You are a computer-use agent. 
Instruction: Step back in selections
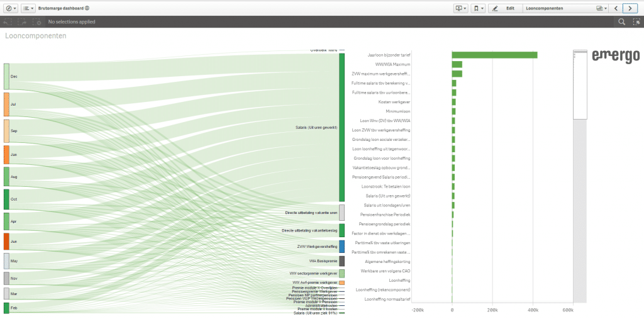[x=8, y=22]
